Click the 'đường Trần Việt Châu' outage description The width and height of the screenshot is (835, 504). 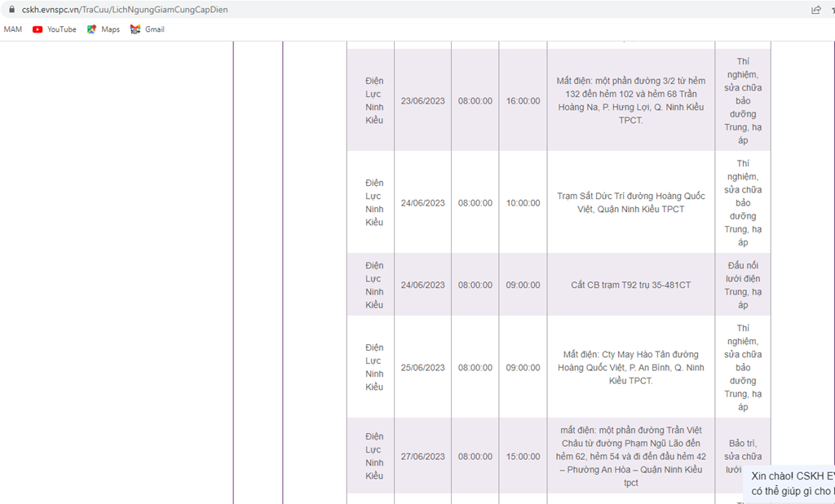click(x=630, y=457)
